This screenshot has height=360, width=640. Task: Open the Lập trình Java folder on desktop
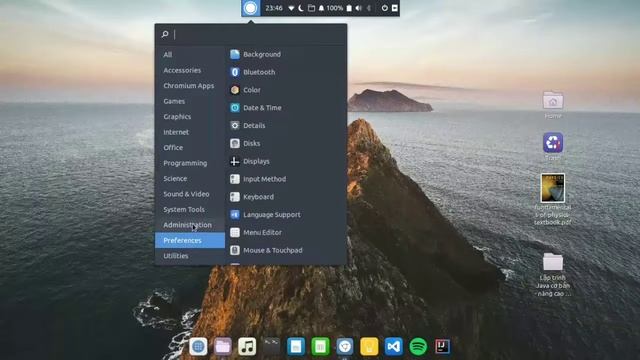pos(553,273)
